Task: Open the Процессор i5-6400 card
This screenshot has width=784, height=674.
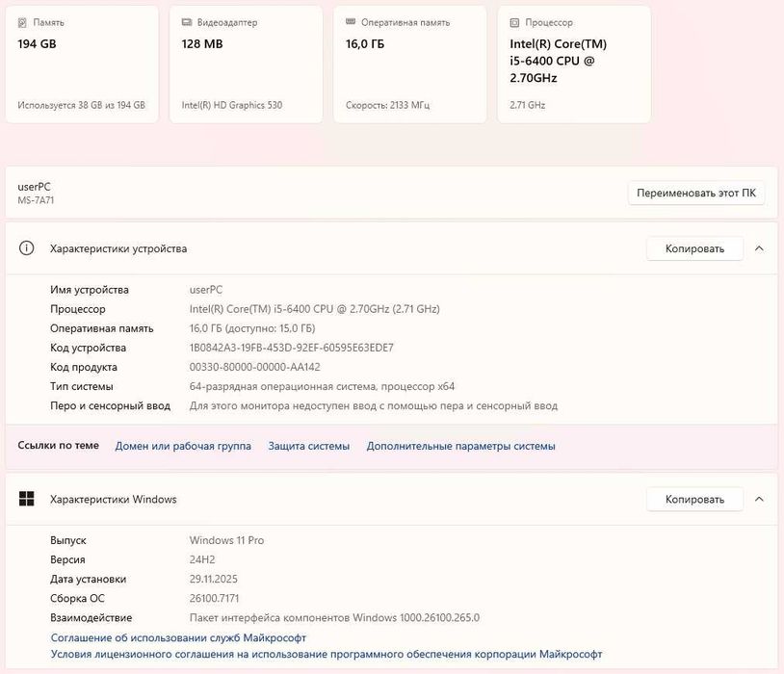Action: [x=574, y=65]
